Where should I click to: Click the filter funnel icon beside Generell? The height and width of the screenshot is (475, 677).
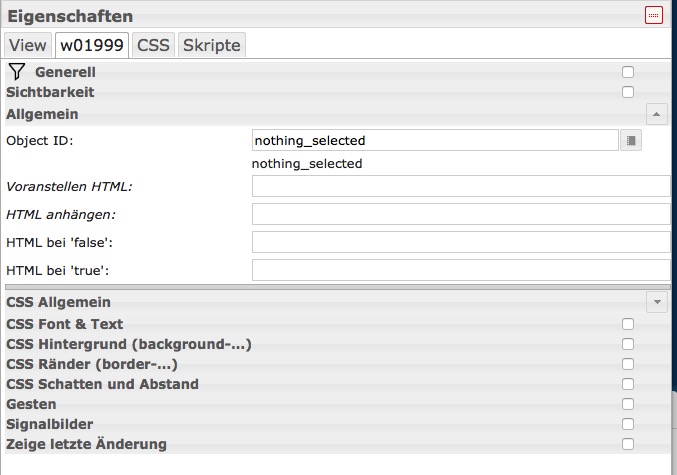point(16,71)
